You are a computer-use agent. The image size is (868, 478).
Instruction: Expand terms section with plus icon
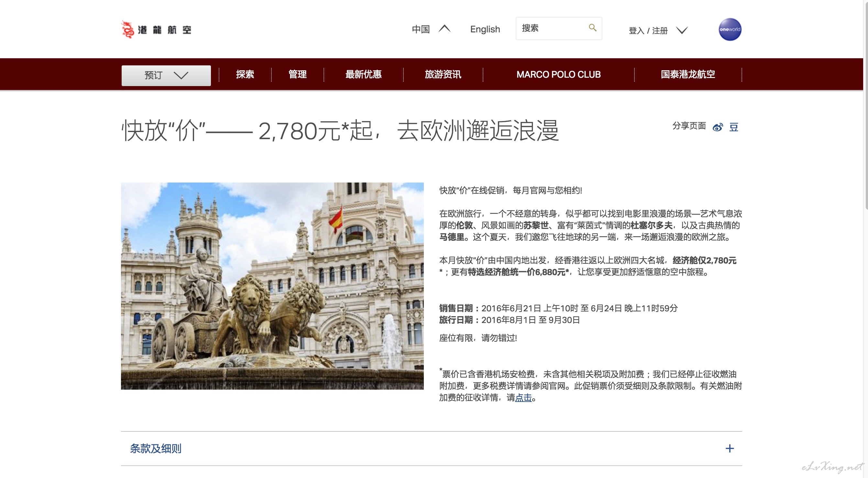(x=730, y=448)
